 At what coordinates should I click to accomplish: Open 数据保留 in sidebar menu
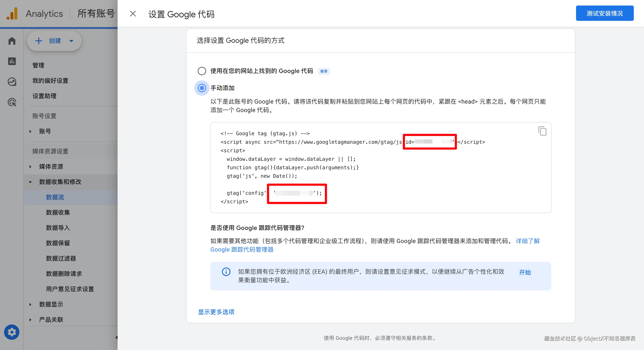click(x=58, y=243)
